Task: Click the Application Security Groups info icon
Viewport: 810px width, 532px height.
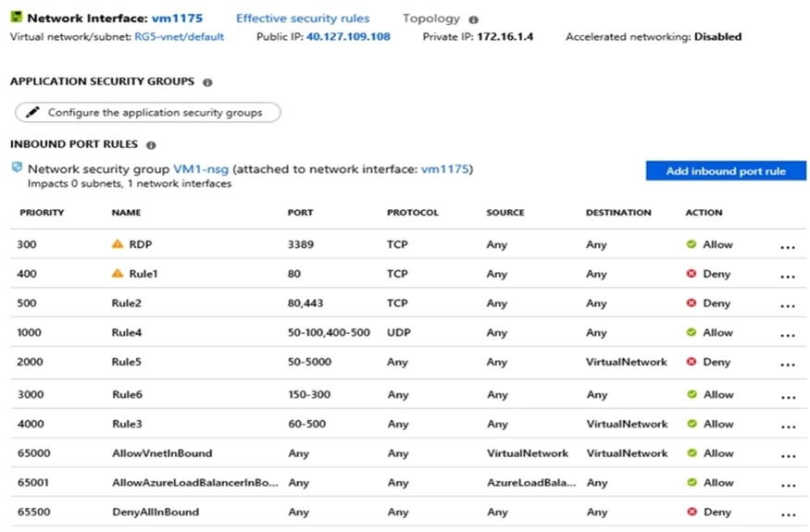Action: [207, 82]
